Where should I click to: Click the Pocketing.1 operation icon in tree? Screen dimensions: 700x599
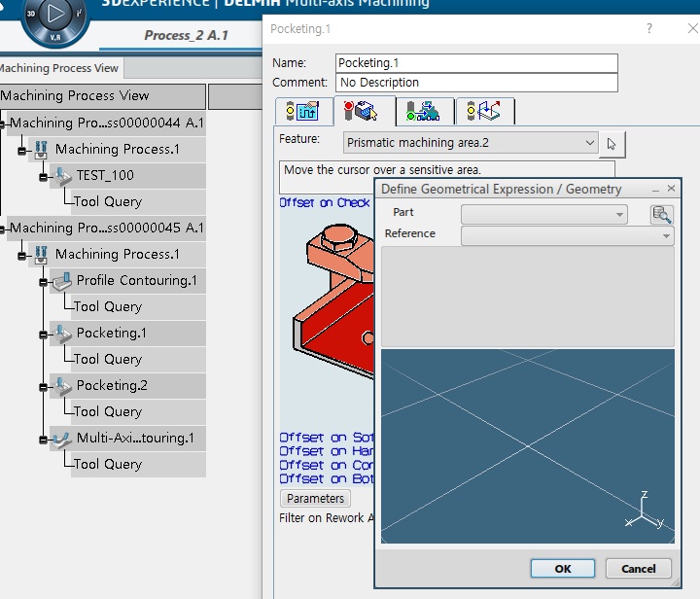click(x=61, y=334)
